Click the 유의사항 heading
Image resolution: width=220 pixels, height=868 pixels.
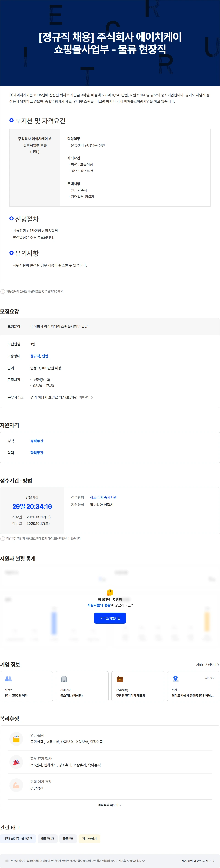coord(27,253)
